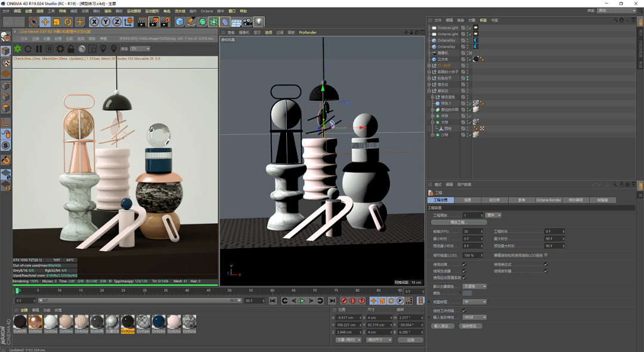The width and height of the screenshot is (644, 352).
Task: Activate the Move tool in top toolbar
Action: point(45,21)
